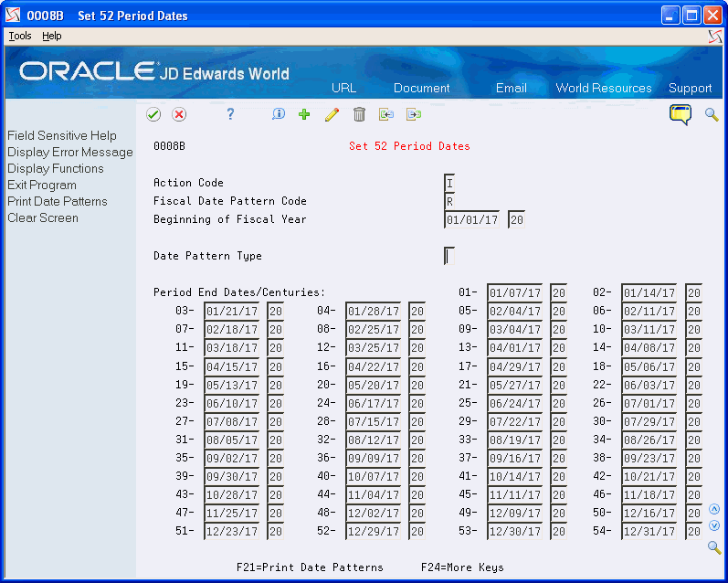
Task: Click the application icon in title bar
Action: tap(13, 16)
